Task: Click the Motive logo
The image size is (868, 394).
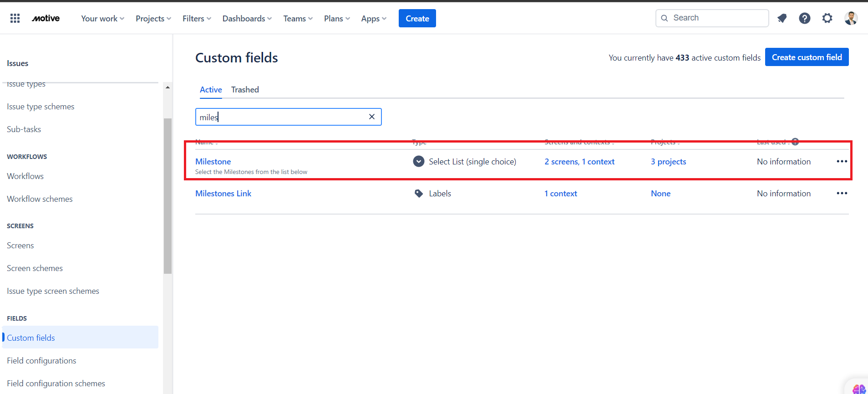Action: point(46,18)
